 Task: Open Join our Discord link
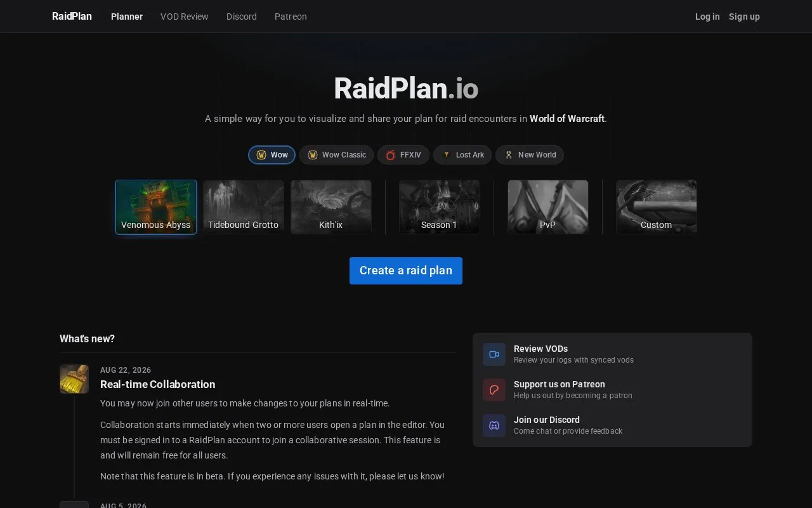(547, 420)
